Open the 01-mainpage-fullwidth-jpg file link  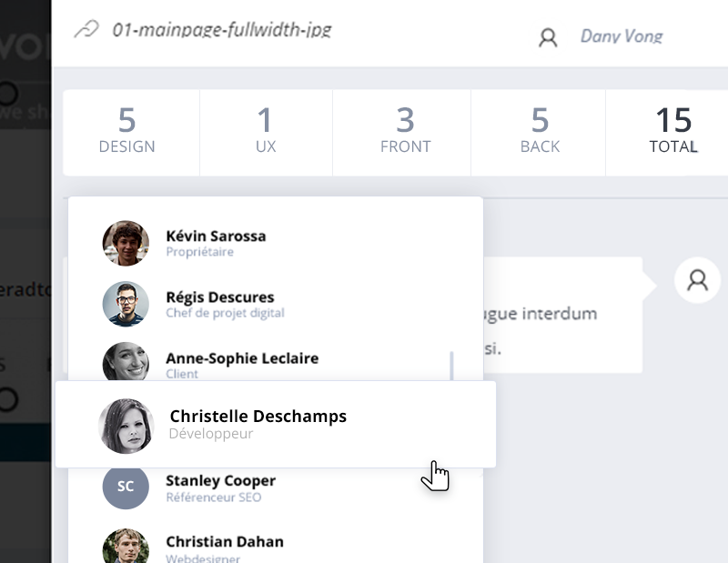pos(222,30)
